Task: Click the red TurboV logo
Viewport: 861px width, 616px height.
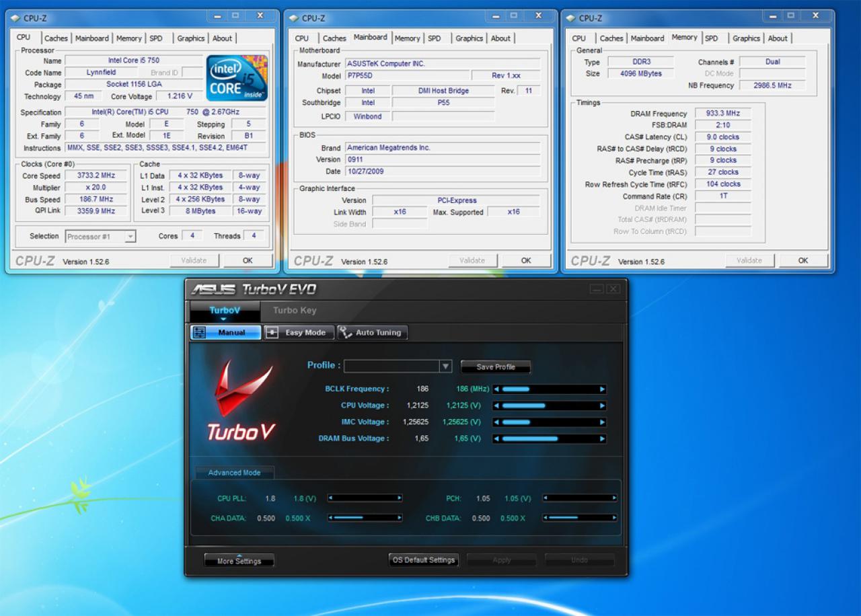Action: point(241,400)
